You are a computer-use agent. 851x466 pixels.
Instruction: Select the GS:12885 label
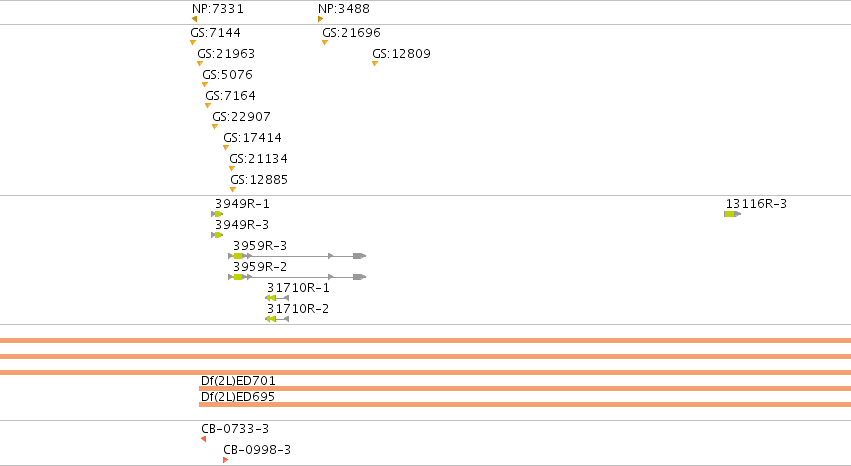tap(259, 180)
